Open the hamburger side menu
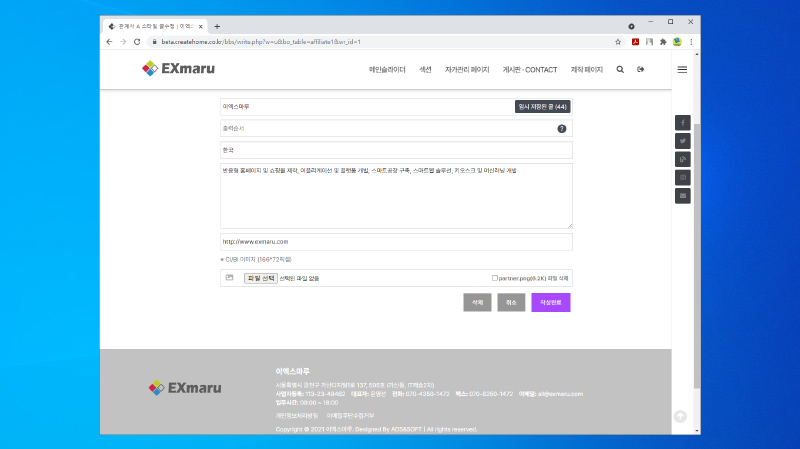The width and height of the screenshot is (800, 449). (x=682, y=69)
